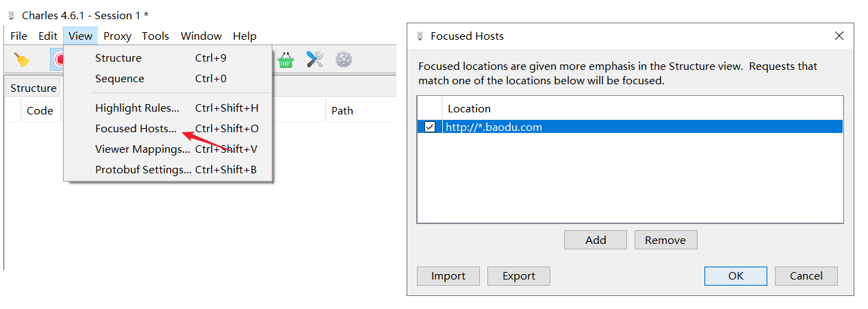Screen dimensions: 868x309
Task: Close the Focused Hosts dialog
Action: pos(839,36)
